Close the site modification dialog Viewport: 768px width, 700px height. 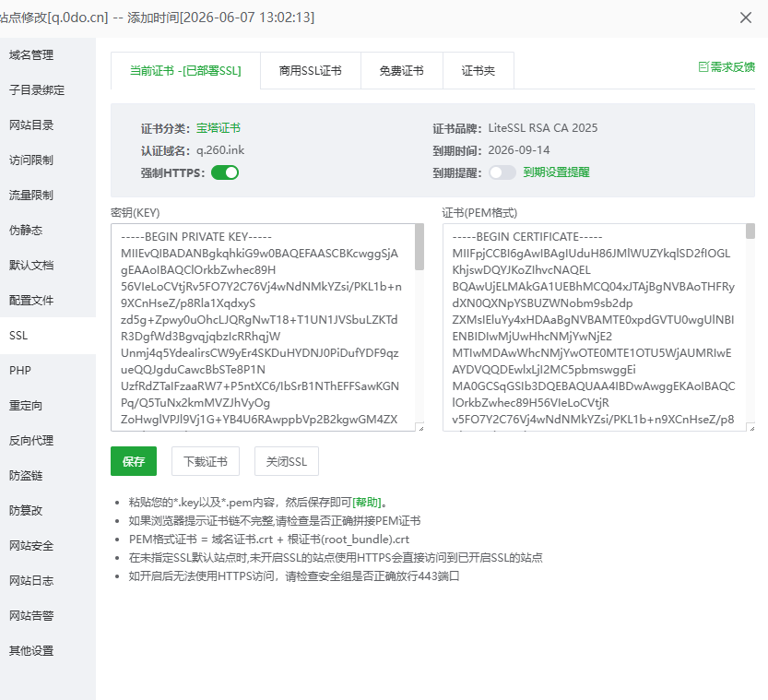tap(746, 18)
